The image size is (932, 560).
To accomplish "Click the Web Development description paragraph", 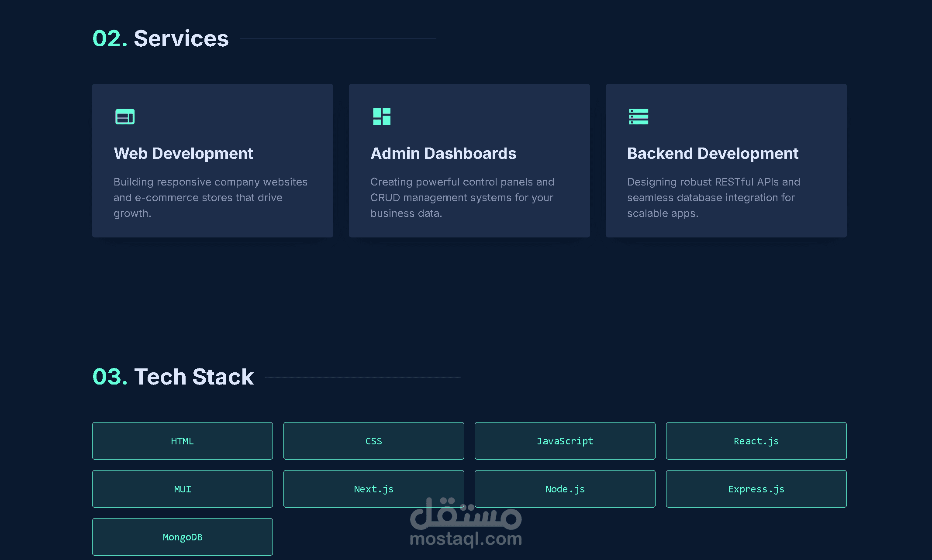I will (x=210, y=198).
